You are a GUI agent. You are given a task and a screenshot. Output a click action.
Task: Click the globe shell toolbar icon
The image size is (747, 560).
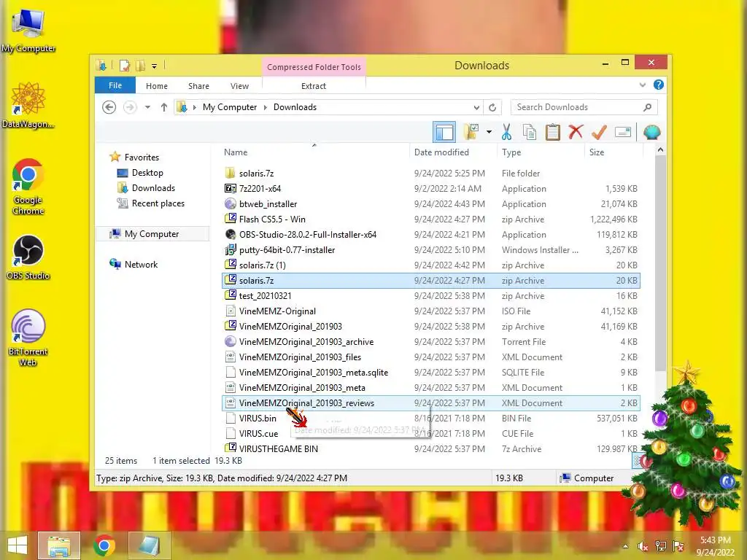[x=651, y=133]
